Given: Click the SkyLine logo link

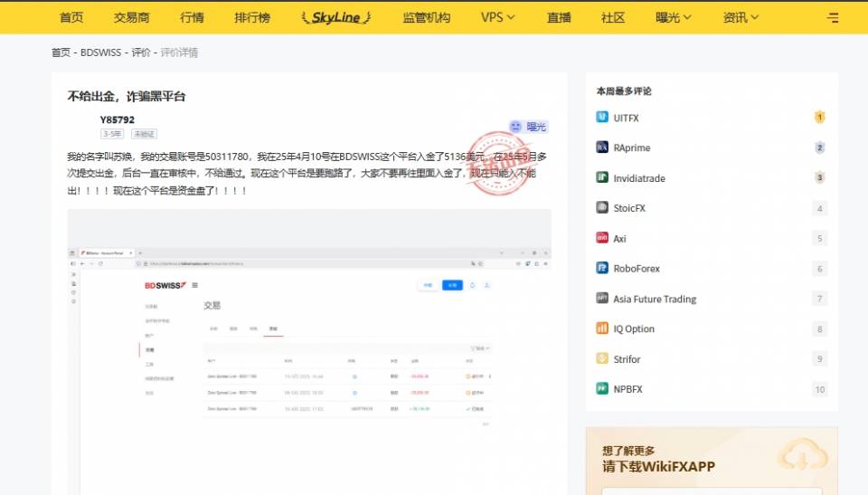Looking at the screenshot, I should (x=336, y=18).
